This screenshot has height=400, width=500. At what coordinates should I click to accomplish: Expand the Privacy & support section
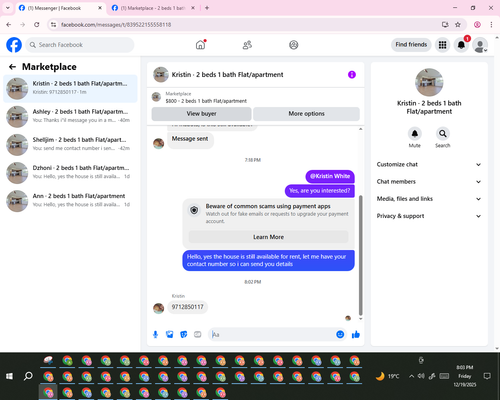click(429, 216)
